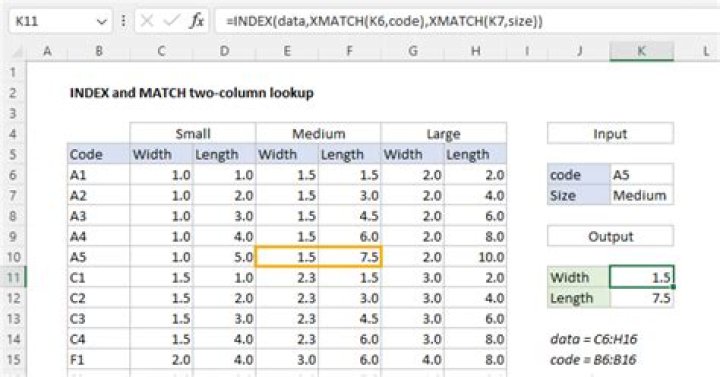Select row 2 header
The height and width of the screenshot is (377, 720).
pyautogui.click(x=13, y=93)
